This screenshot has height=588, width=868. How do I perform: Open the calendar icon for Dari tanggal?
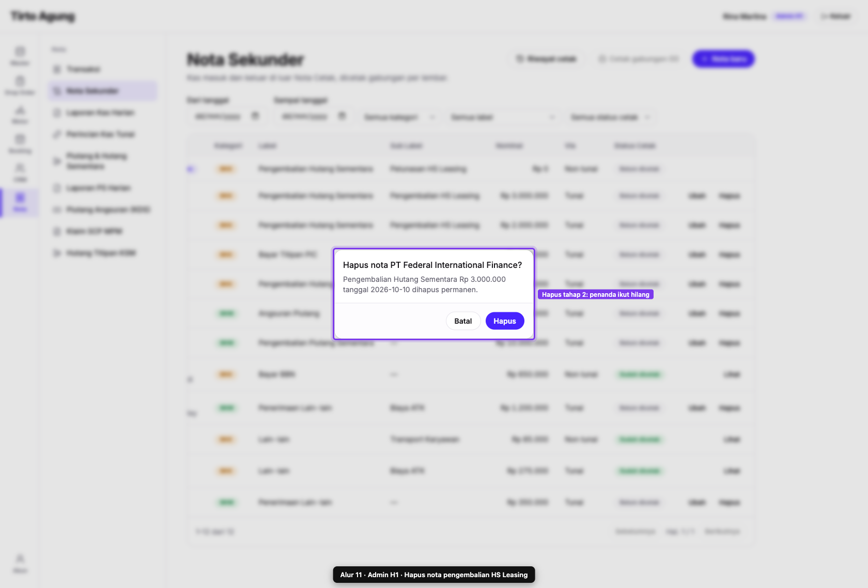[255, 116]
